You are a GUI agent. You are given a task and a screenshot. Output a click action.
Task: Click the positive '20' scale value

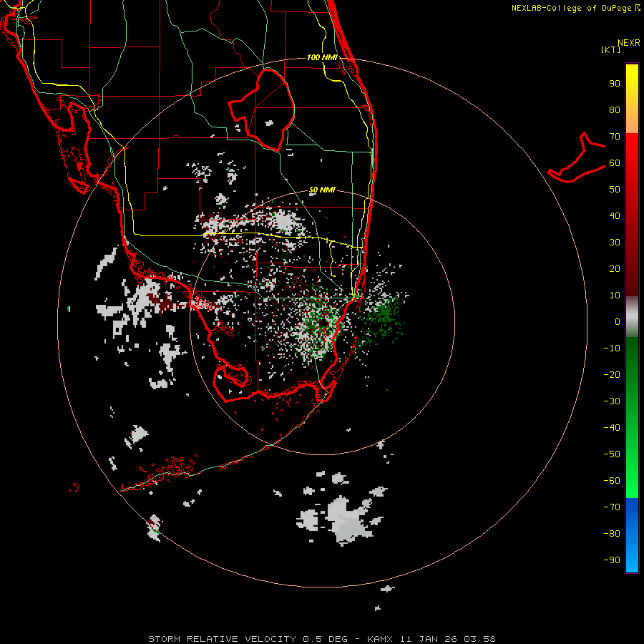point(615,268)
